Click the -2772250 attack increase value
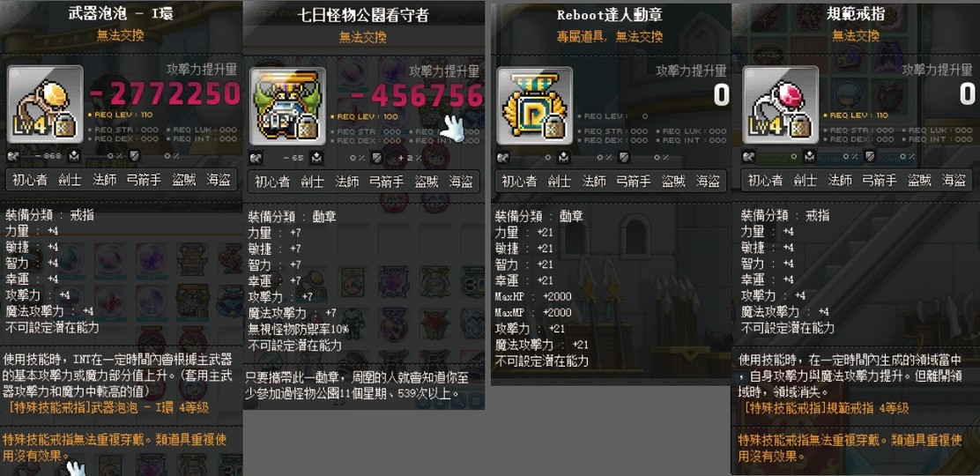Image resolution: width=980 pixels, height=476 pixels. 166,94
